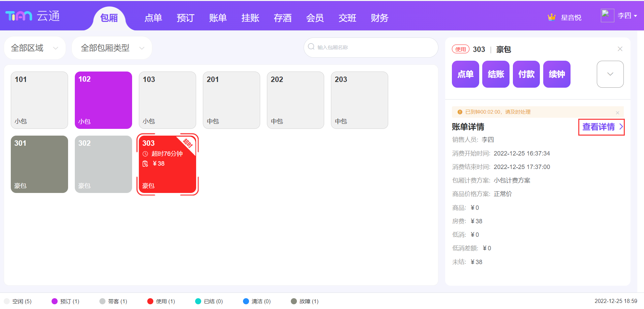
Task: Click the purple 预订 legend color dot
Action: click(x=55, y=301)
